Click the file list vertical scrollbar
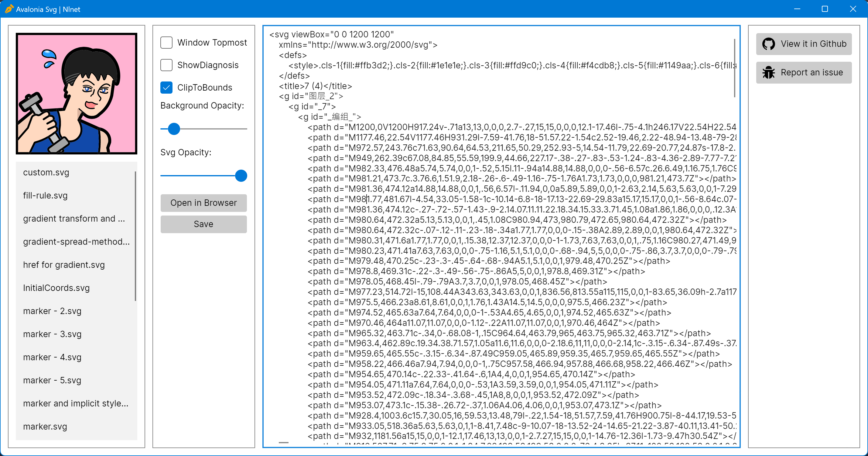The width and height of the screenshot is (868, 456). coord(135,236)
